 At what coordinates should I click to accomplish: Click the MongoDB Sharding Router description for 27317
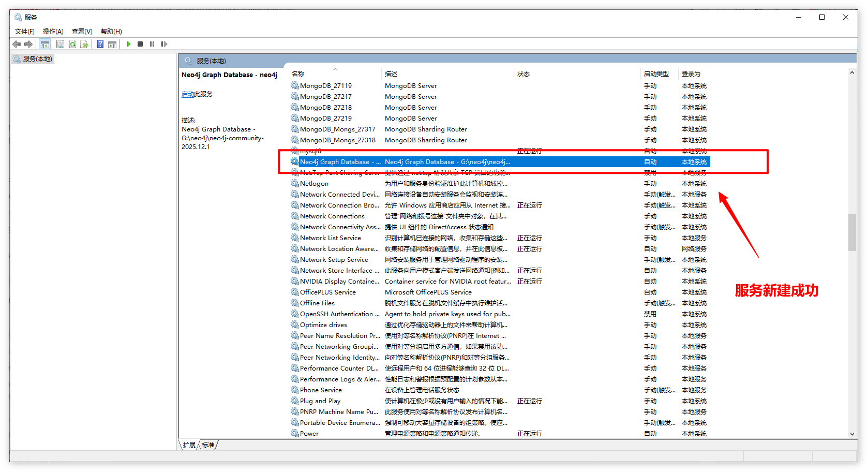426,129
